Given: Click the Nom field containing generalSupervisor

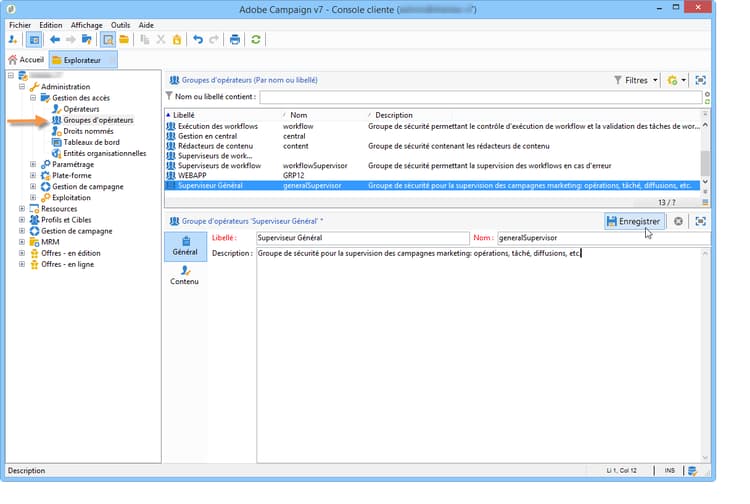Looking at the screenshot, I should tap(603, 238).
